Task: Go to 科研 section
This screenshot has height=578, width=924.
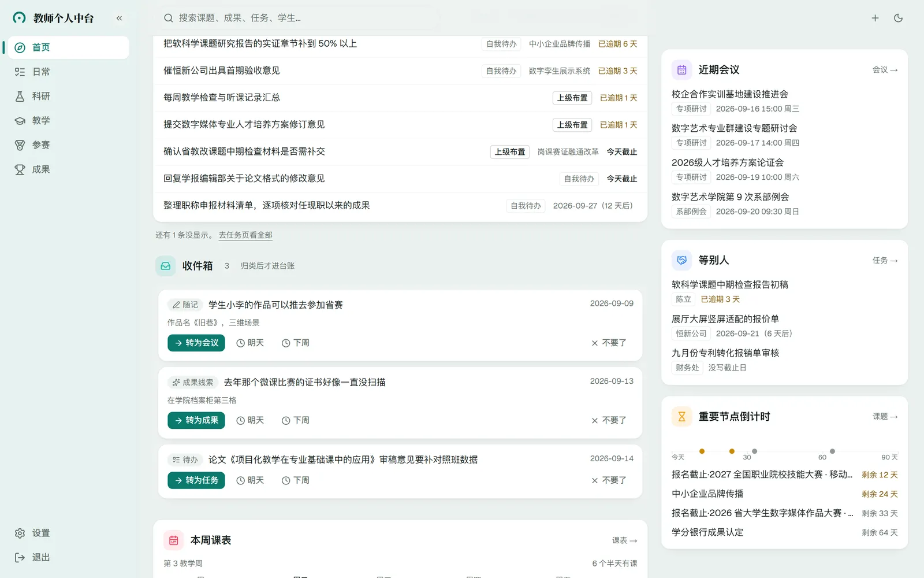Action: [x=68, y=96]
